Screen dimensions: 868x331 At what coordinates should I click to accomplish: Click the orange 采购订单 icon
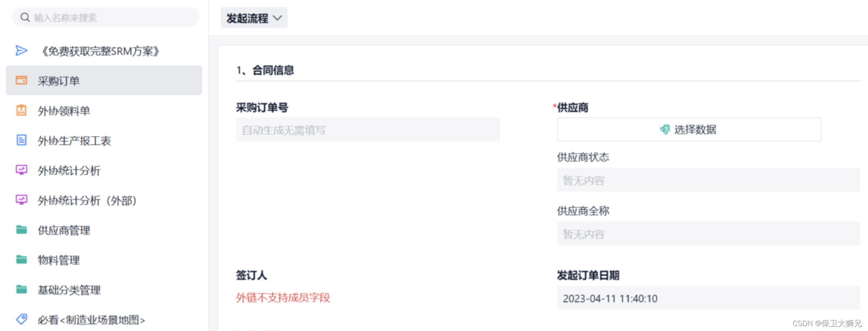[x=21, y=80]
